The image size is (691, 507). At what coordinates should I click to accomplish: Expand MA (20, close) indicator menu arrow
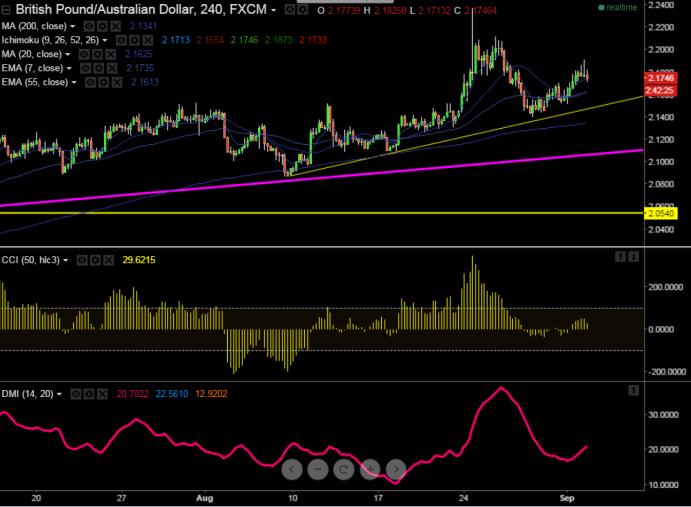68,55
